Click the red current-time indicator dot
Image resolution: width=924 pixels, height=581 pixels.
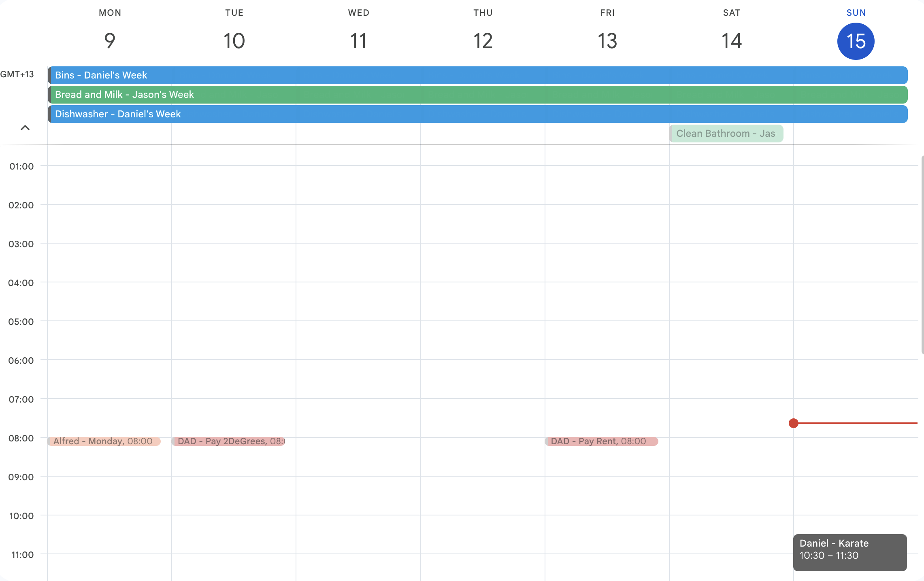pos(794,423)
